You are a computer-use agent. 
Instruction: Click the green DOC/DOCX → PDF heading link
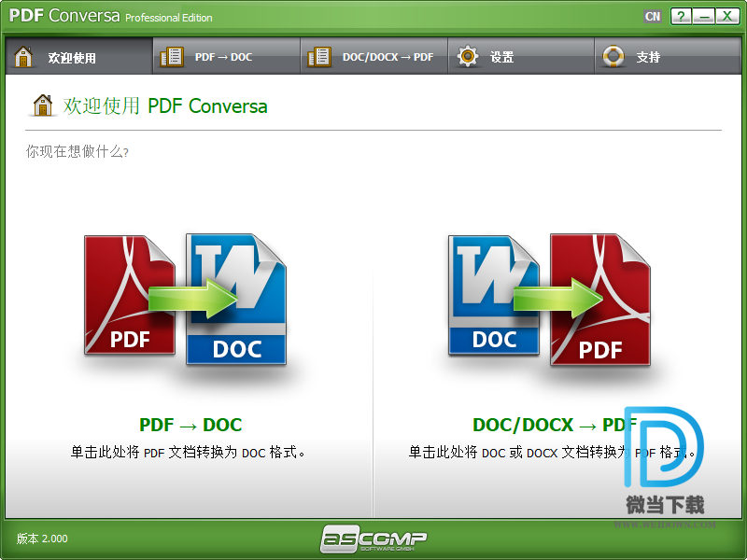click(555, 425)
